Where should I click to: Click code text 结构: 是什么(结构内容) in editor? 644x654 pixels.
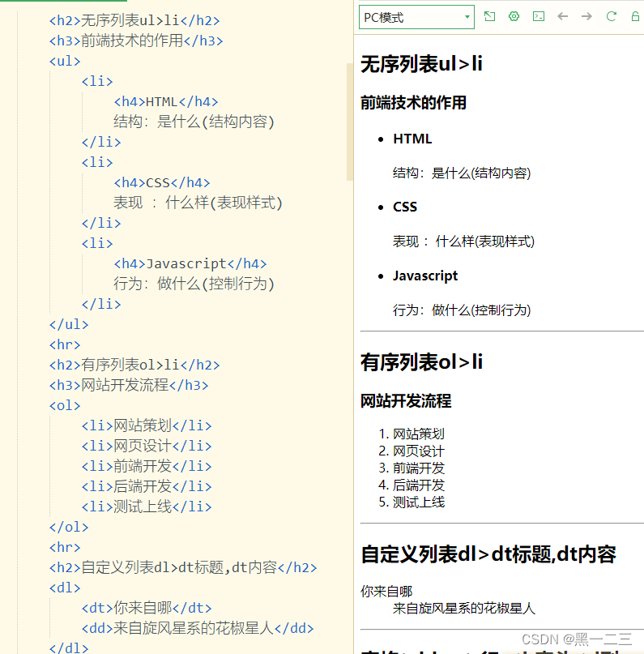tap(194, 122)
